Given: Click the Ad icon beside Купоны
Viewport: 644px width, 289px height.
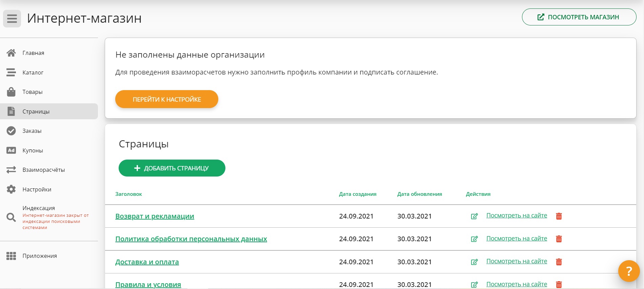Looking at the screenshot, I should pyautogui.click(x=11, y=150).
